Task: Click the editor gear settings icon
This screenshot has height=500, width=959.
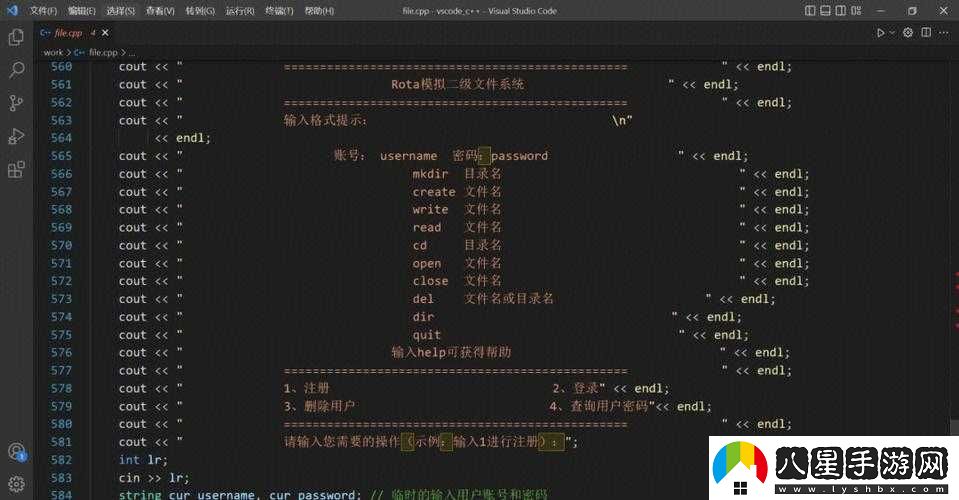Action: pyautogui.click(x=908, y=32)
